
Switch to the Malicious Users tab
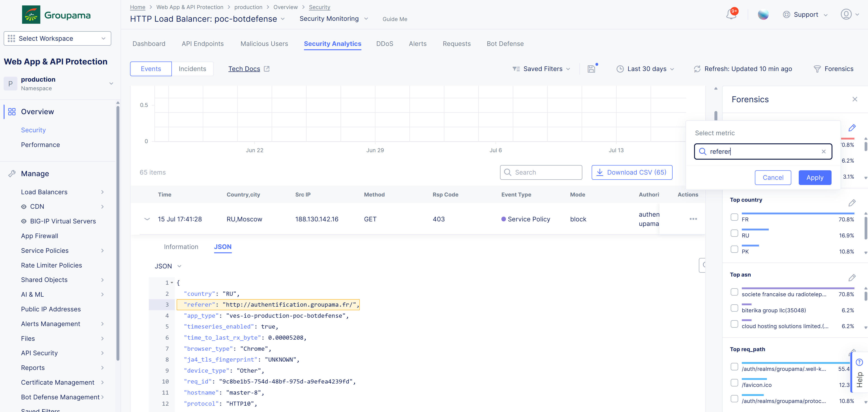pyautogui.click(x=264, y=44)
